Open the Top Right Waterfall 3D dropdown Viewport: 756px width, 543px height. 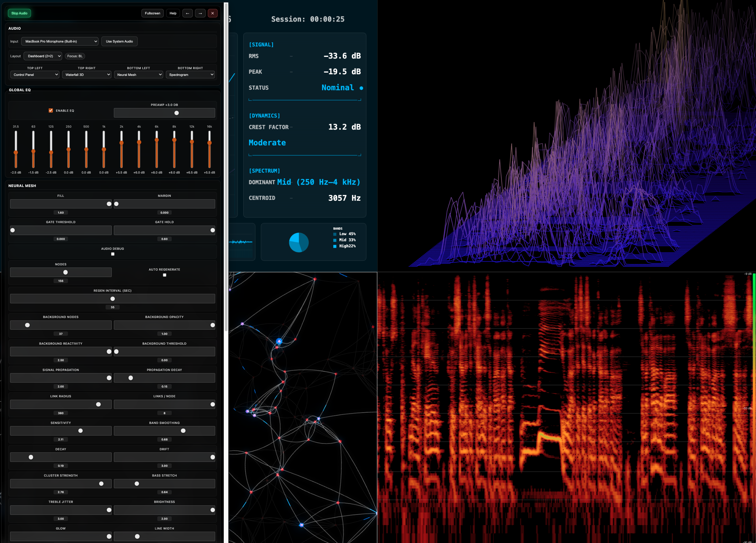click(x=86, y=74)
